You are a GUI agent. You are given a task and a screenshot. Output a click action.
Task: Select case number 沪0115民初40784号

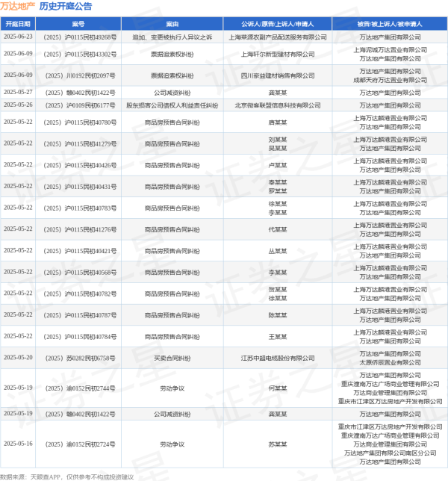80,337
